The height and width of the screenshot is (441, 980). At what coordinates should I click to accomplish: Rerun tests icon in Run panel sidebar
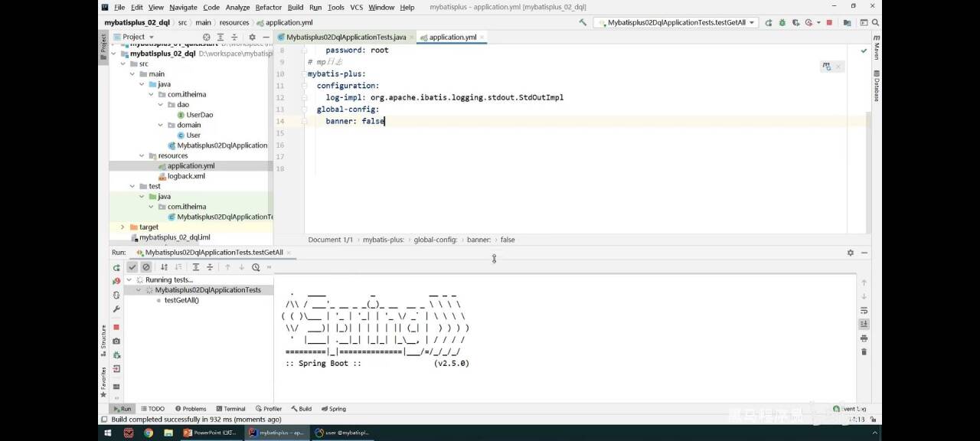click(116, 268)
